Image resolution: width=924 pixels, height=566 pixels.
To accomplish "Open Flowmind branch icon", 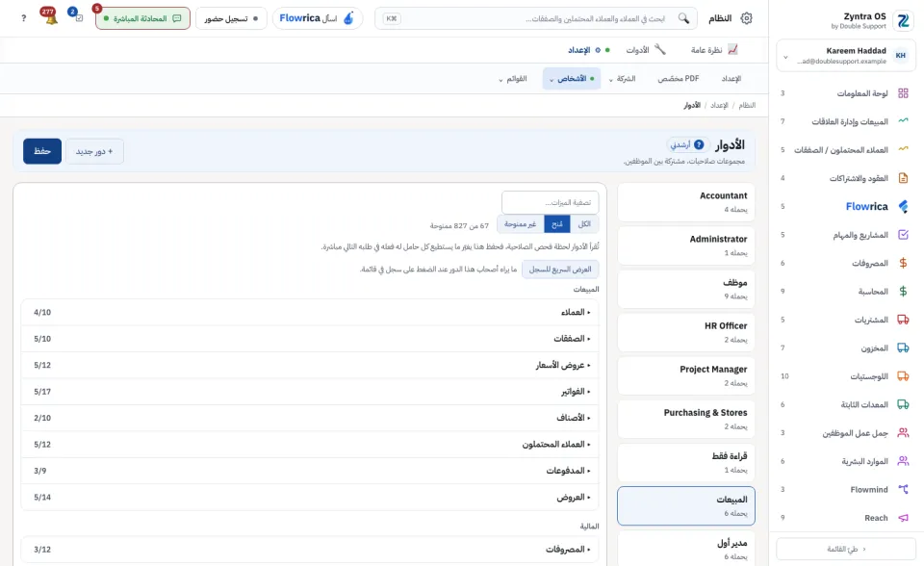I will [903, 489].
